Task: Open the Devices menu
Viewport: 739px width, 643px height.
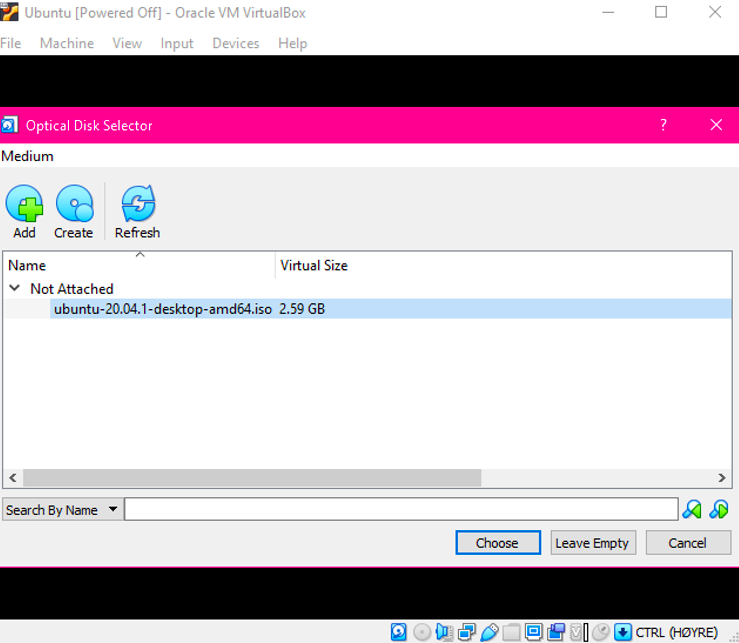Action: [236, 43]
